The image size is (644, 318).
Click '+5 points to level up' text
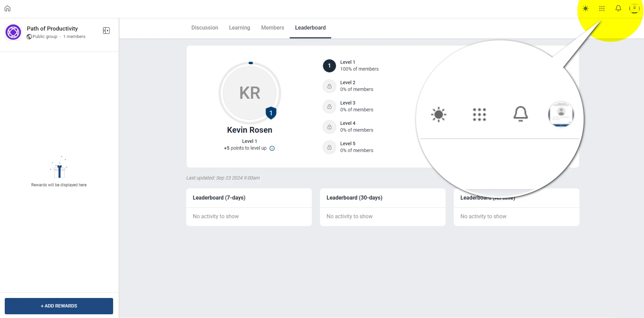(x=245, y=148)
